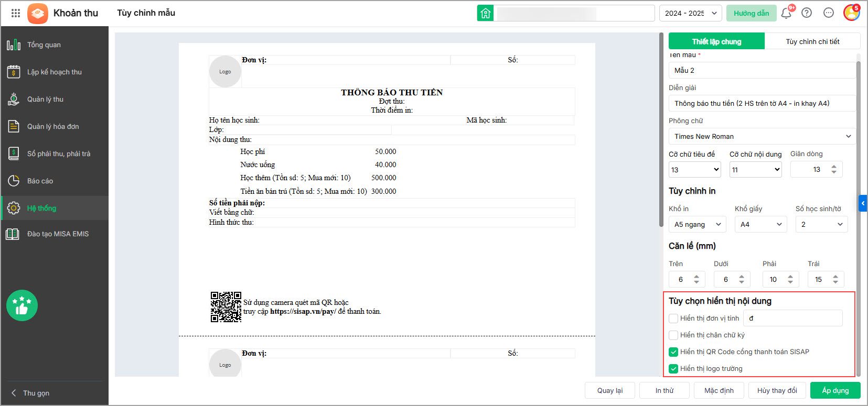Enable Hiển thị chân chữ ký checkbox

(673, 335)
